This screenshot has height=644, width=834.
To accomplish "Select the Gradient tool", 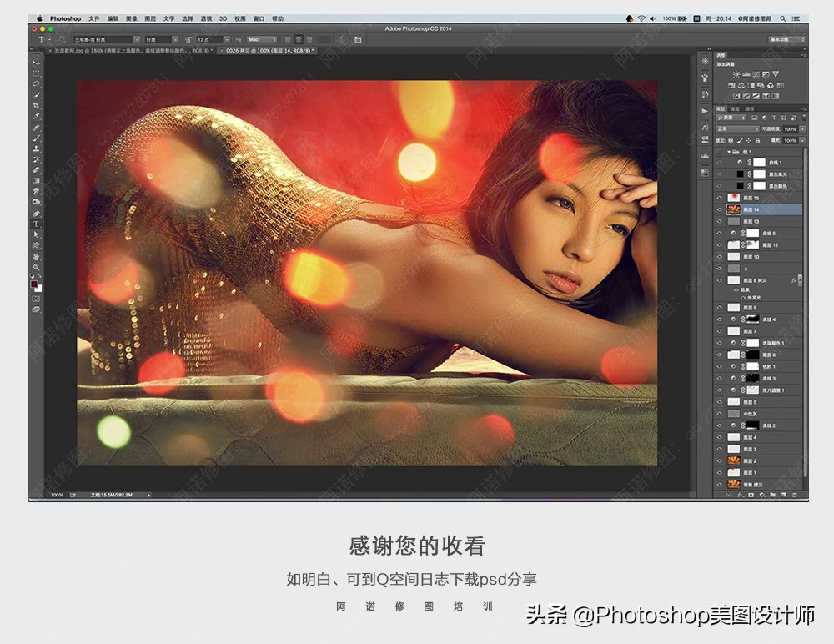I will pos(36,181).
